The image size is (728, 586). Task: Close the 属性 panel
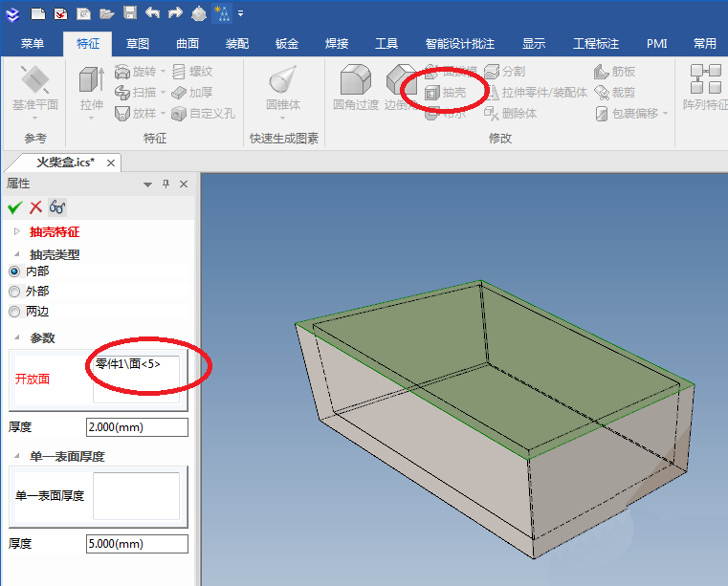coord(184,184)
